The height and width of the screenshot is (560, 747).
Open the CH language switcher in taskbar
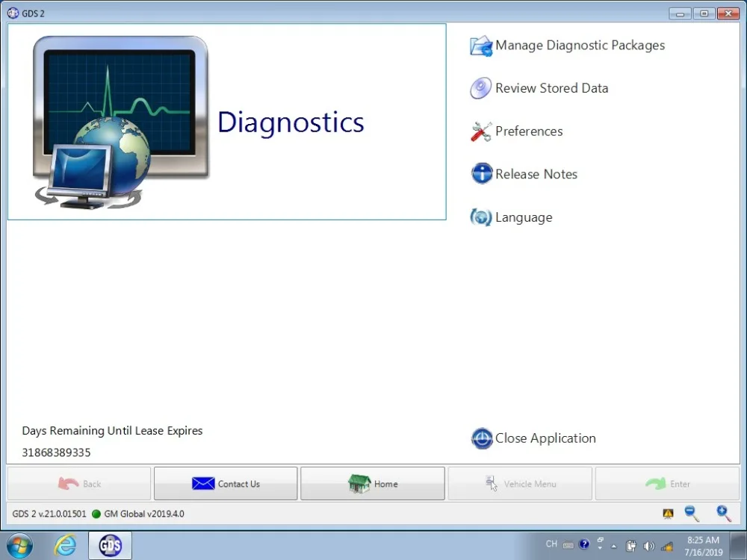click(x=551, y=545)
